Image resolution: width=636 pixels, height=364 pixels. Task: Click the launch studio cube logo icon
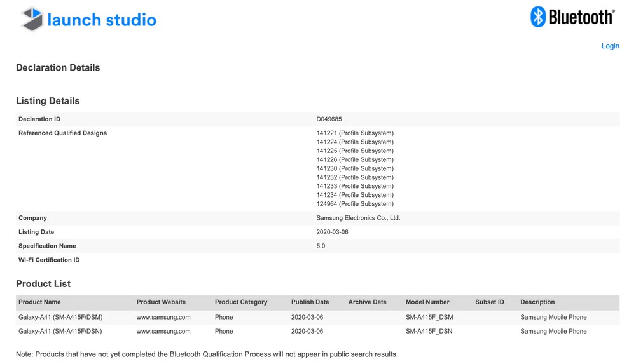[x=32, y=19]
